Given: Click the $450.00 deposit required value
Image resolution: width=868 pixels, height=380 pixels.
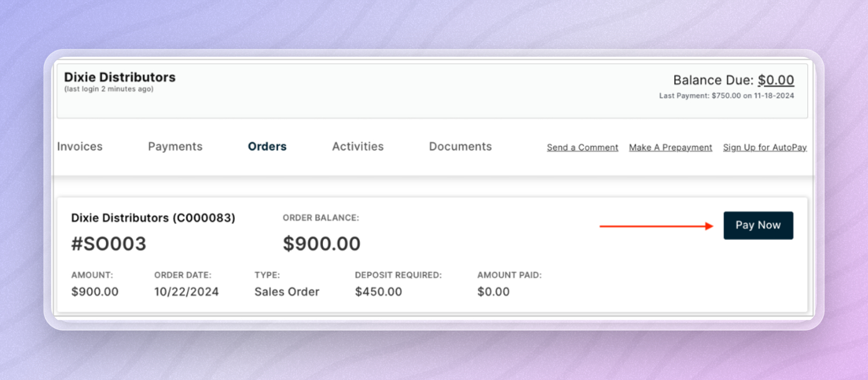Looking at the screenshot, I should click(x=378, y=292).
